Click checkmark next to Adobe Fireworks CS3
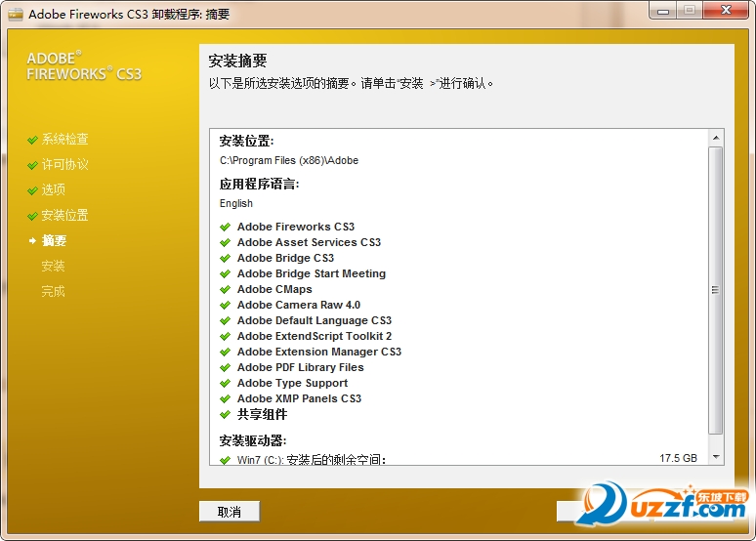Viewport: 756px width, 541px height. click(226, 227)
